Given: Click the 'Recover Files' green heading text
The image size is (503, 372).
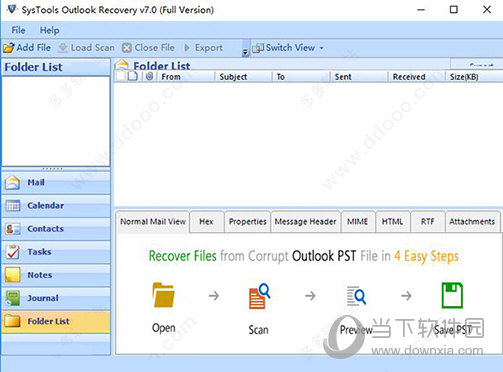Looking at the screenshot, I should tap(183, 256).
